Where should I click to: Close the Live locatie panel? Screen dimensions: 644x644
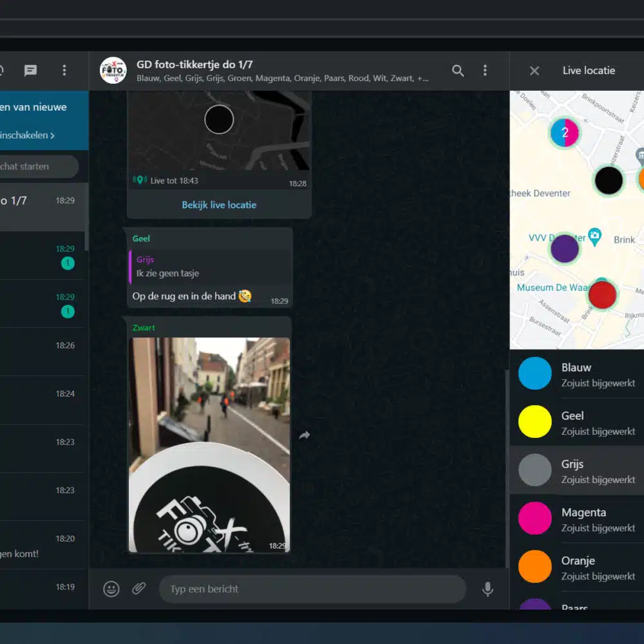535,71
